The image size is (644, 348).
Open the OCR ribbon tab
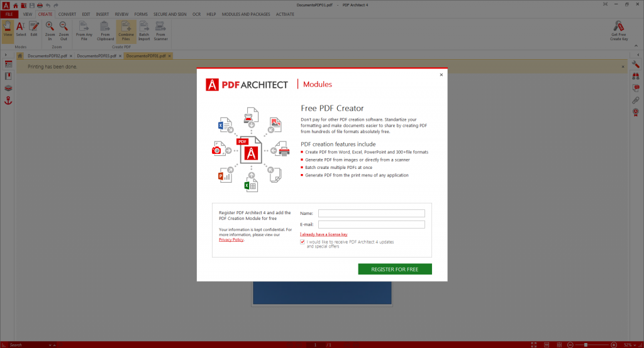(x=196, y=14)
